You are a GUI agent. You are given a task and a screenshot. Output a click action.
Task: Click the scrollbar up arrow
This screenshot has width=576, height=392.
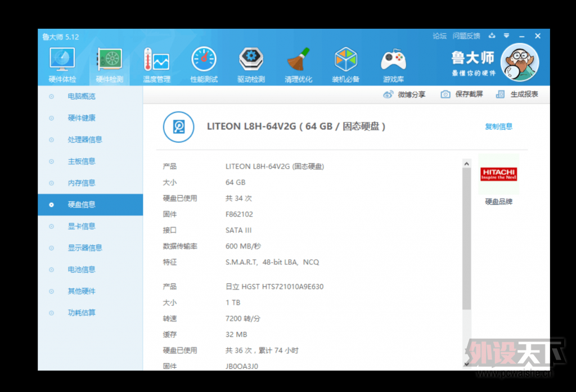[466, 164]
